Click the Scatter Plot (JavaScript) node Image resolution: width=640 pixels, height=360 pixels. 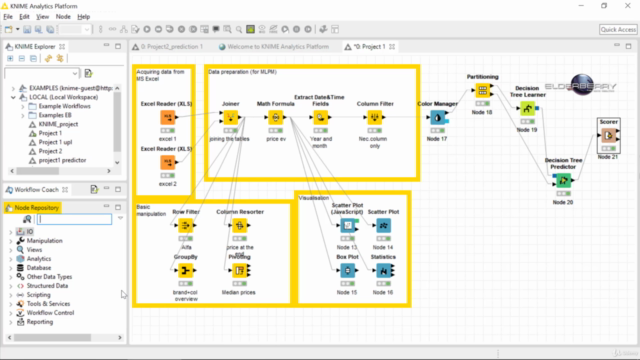pyautogui.click(x=347, y=225)
